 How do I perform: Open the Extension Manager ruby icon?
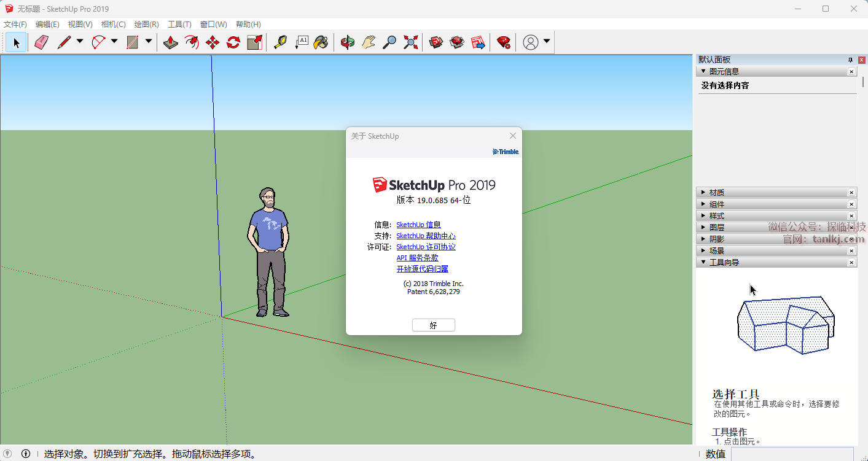pyautogui.click(x=503, y=42)
